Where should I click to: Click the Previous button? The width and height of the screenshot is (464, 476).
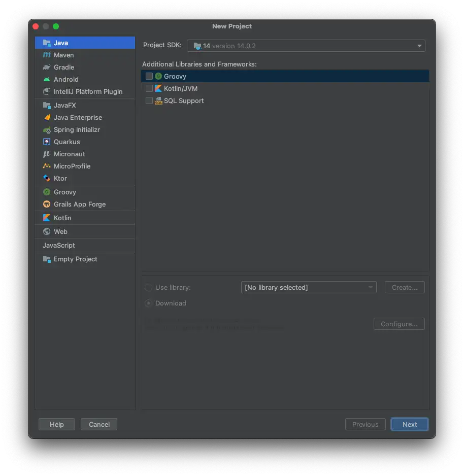click(x=366, y=424)
